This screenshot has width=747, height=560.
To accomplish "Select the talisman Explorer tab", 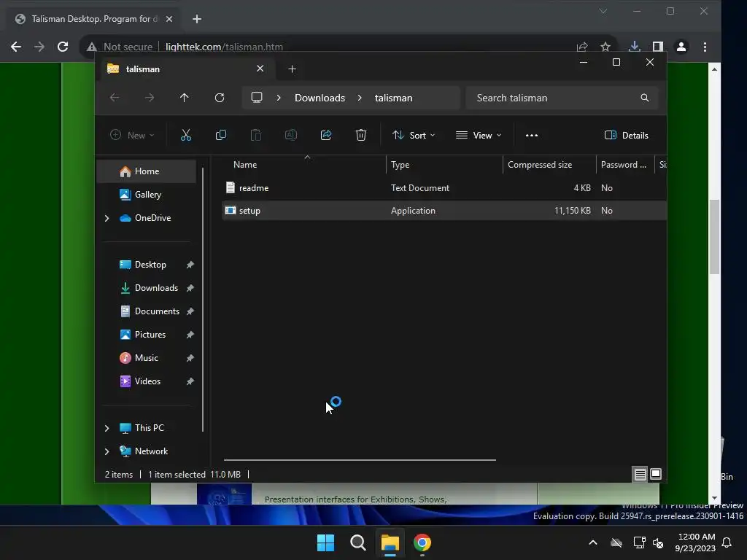I will click(186, 69).
